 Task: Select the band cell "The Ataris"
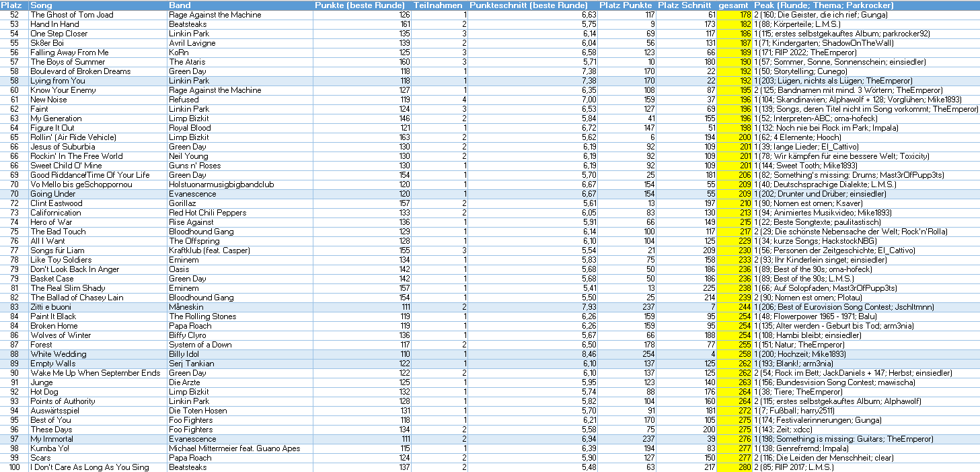click(240, 62)
